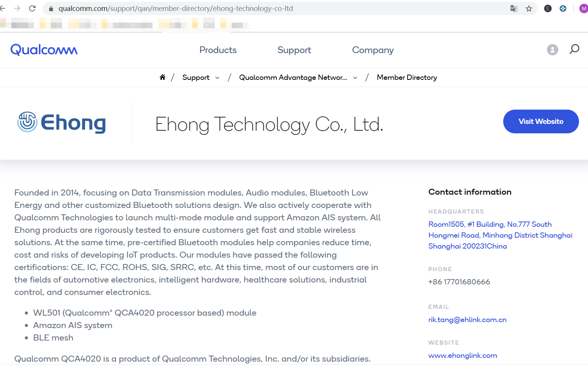The width and height of the screenshot is (588, 365).
Task: Click the padlock site security icon
Action: (51, 8)
